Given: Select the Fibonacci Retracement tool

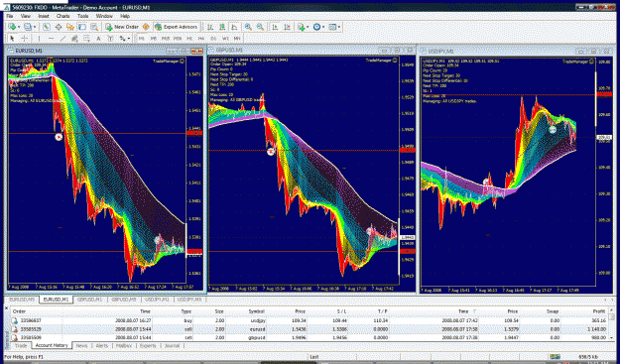Looking at the screenshot, I should point(86,39).
